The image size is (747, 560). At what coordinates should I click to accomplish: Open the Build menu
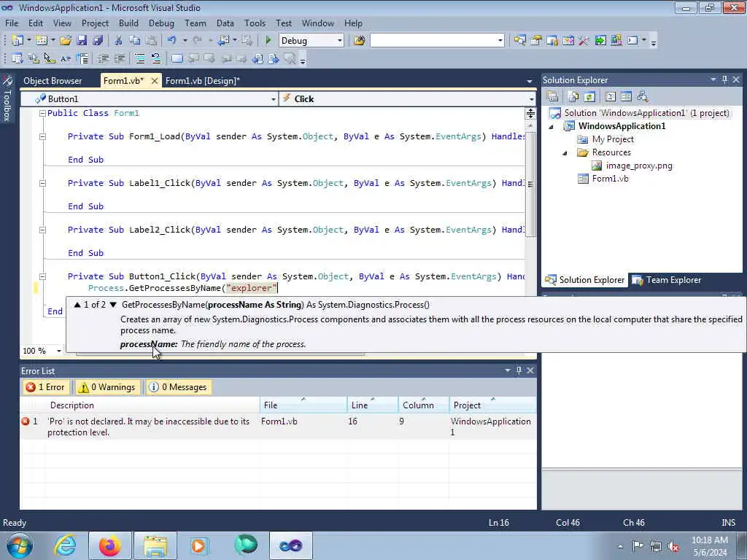[128, 23]
